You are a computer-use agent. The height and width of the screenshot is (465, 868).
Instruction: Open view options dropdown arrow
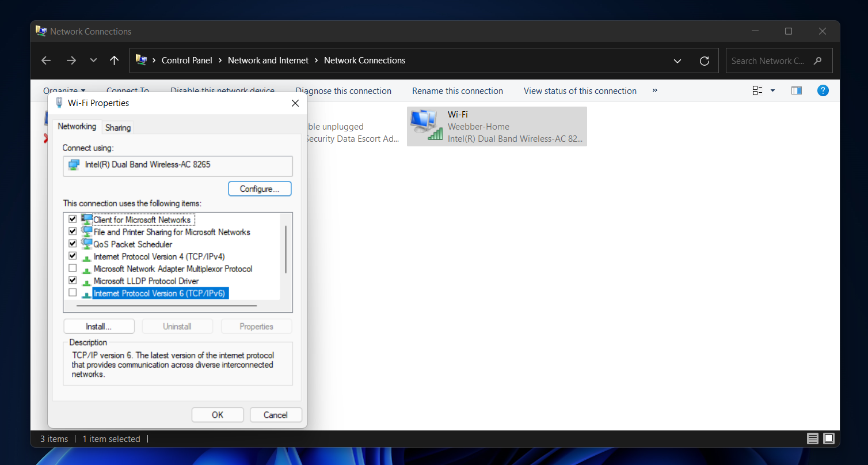[772, 90]
